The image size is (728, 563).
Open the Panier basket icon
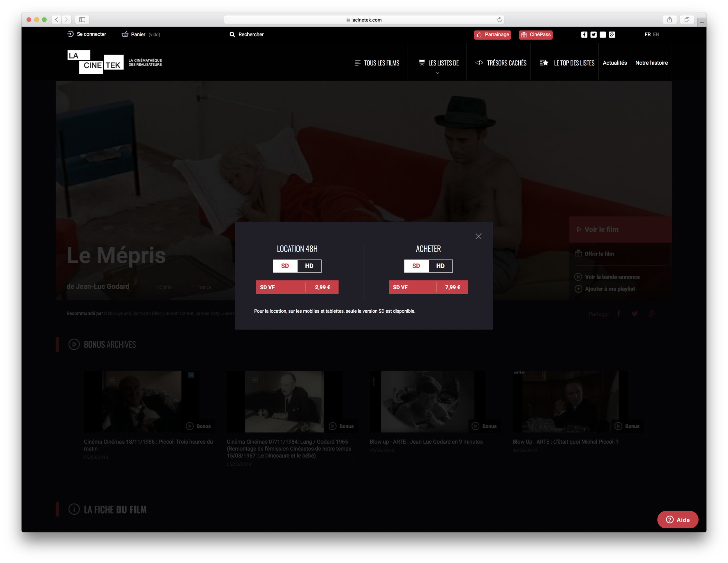click(x=125, y=34)
